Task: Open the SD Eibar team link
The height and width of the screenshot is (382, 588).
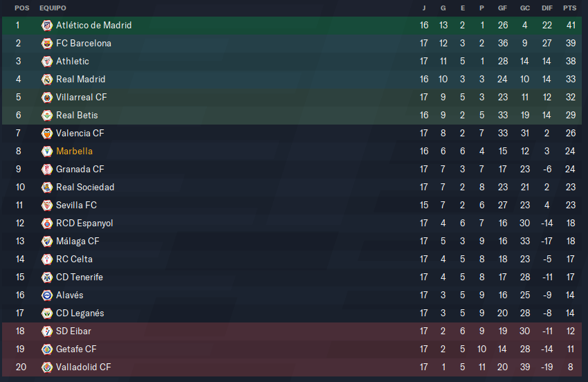Action: click(x=73, y=331)
